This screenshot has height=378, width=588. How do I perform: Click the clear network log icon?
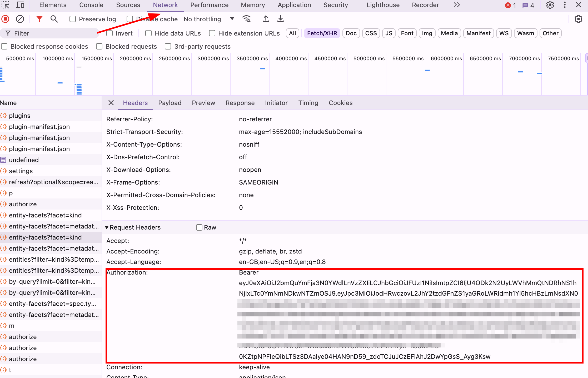20,19
